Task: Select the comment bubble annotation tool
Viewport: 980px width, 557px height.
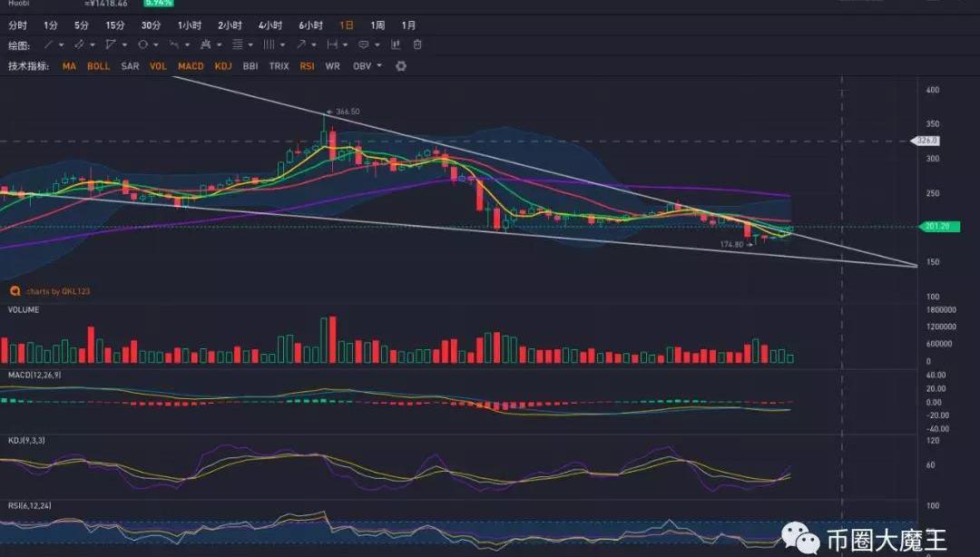Action: (364, 44)
